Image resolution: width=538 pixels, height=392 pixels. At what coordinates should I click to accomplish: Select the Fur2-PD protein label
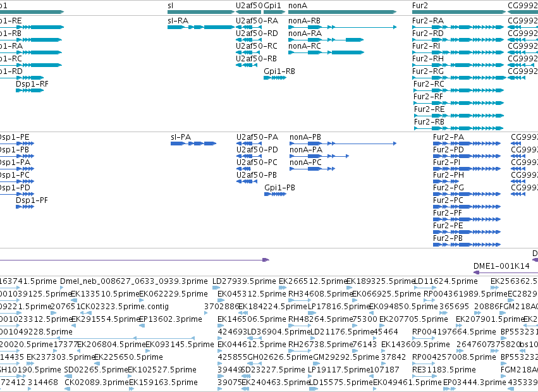tap(448, 150)
